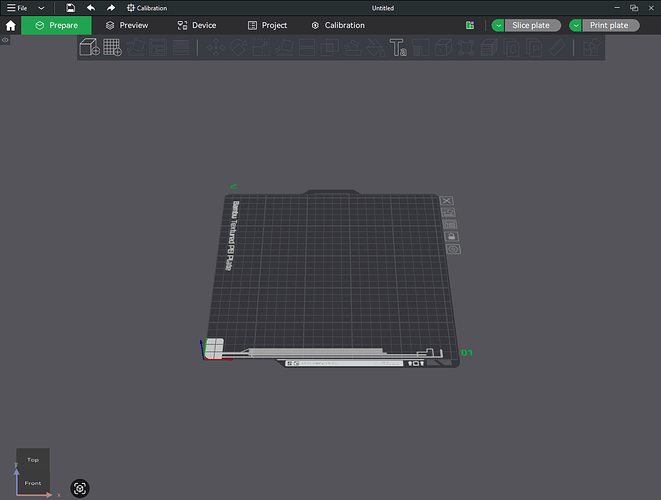Toggle the sidebar eye icon at top-left

point(5,40)
